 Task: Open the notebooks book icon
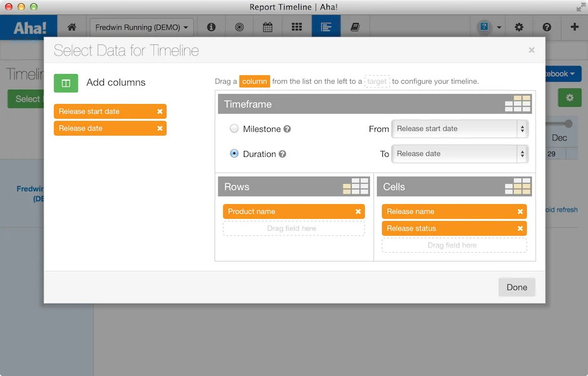(355, 27)
